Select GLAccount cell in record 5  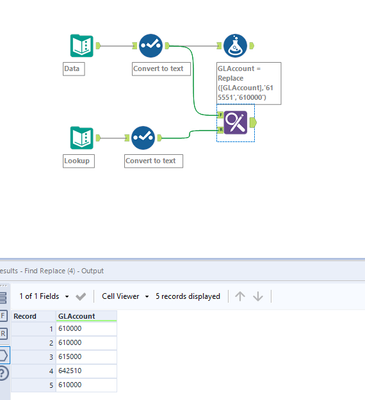coord(86,385)
